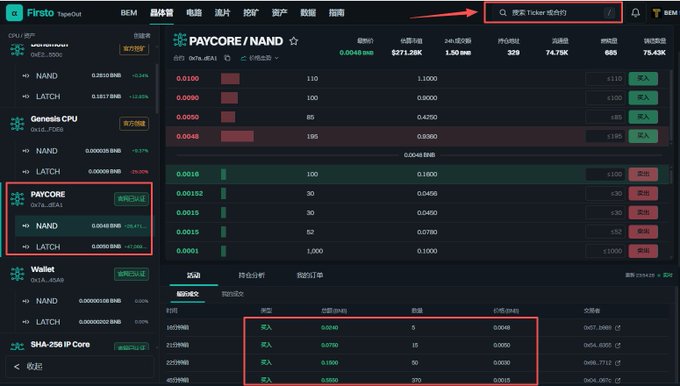
Task: Open the 晶体管 nav tab
Action: [162, 13]
